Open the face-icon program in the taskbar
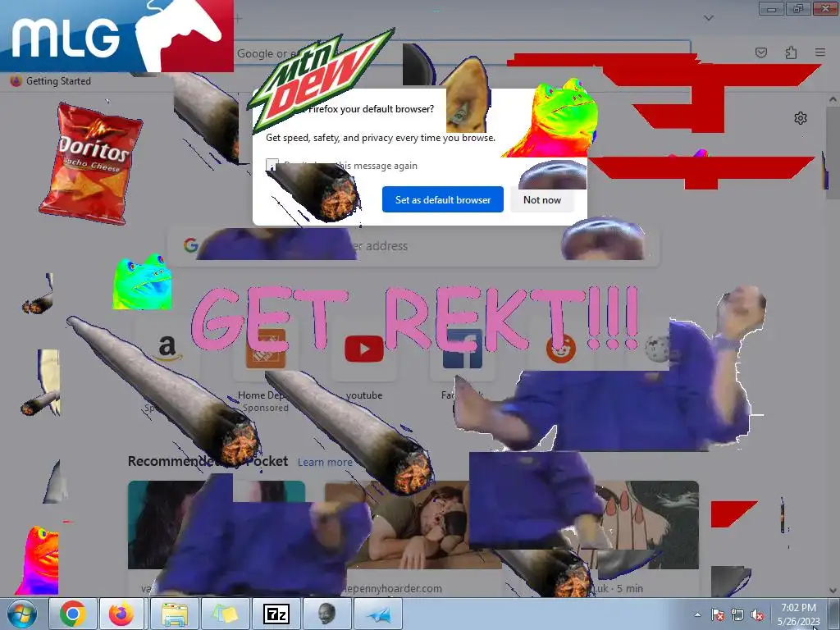Image resolution: width=840 pixels, height=630 pixels. [326, 614]
